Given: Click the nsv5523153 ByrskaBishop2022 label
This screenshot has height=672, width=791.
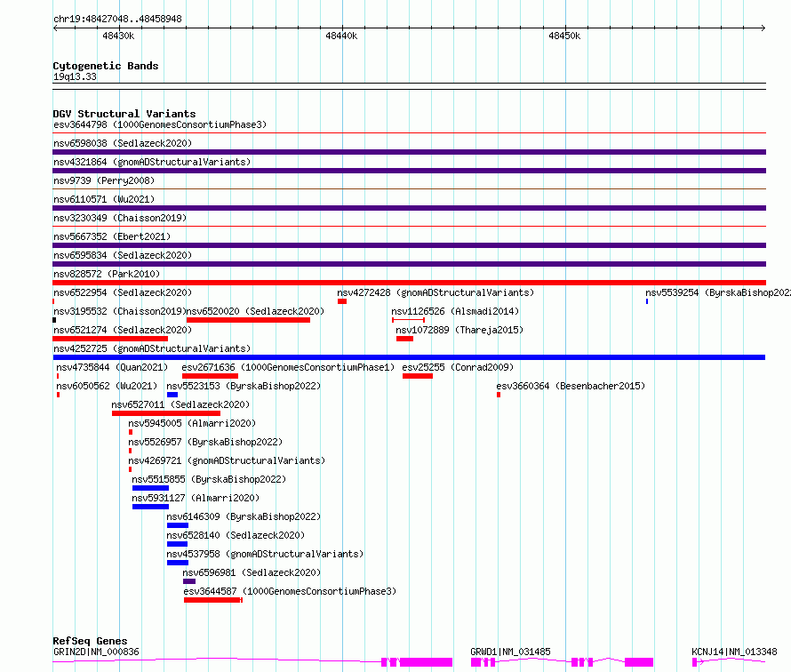Looking at the screenshot, I should 244,386.
